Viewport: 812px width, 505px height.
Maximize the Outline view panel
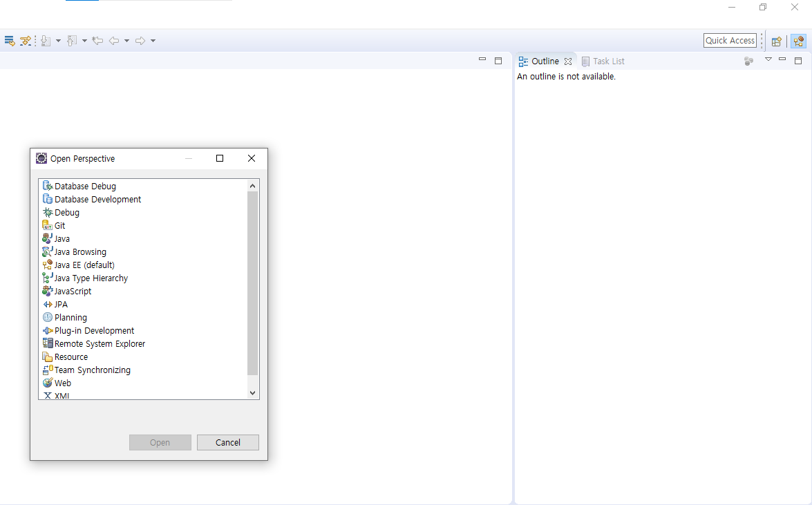798,61
